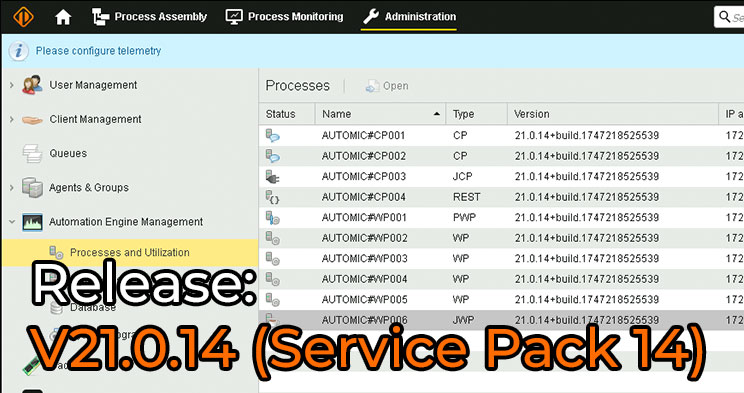Switch to the Process Monitoring perspective
This screenshot has width=744, height=393.
(284, 17)
